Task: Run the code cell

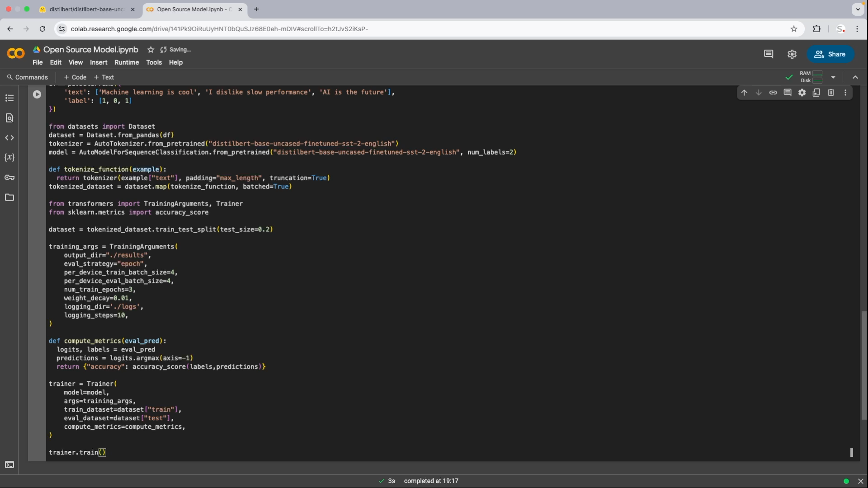Action: (37, 94)
